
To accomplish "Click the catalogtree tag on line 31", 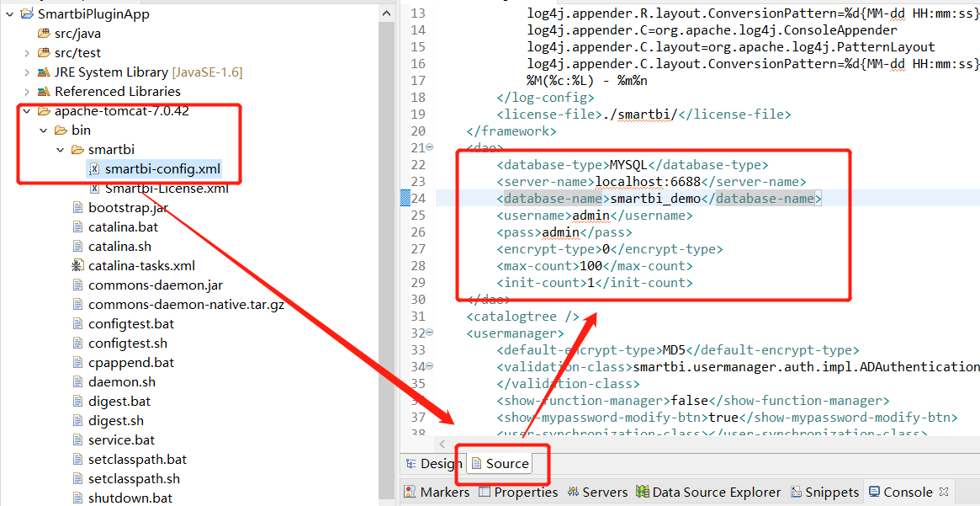I will coord(522,317).
